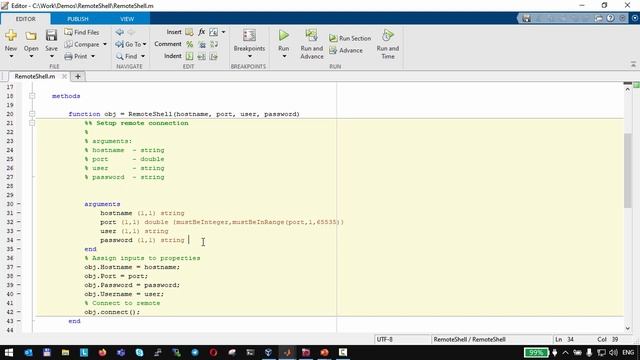Expand the Compare dropdown arrow
Screen dimensions: 640x360
pyautogui.click(x=105, y=44)
